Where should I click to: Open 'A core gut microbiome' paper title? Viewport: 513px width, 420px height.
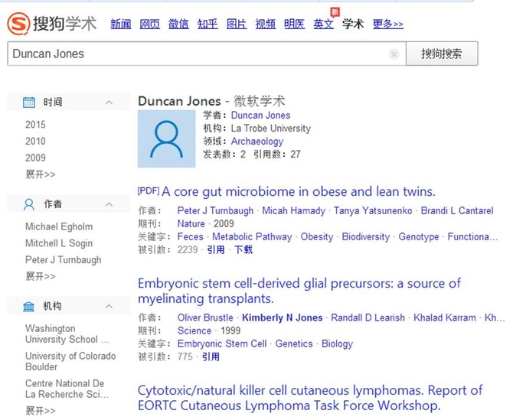299,191
